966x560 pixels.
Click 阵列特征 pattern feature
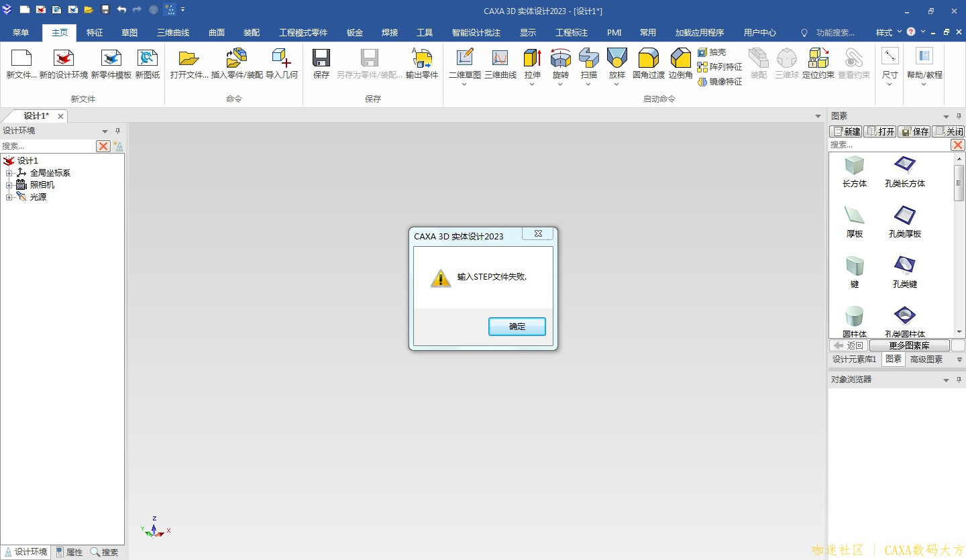(x=720, y=67)
